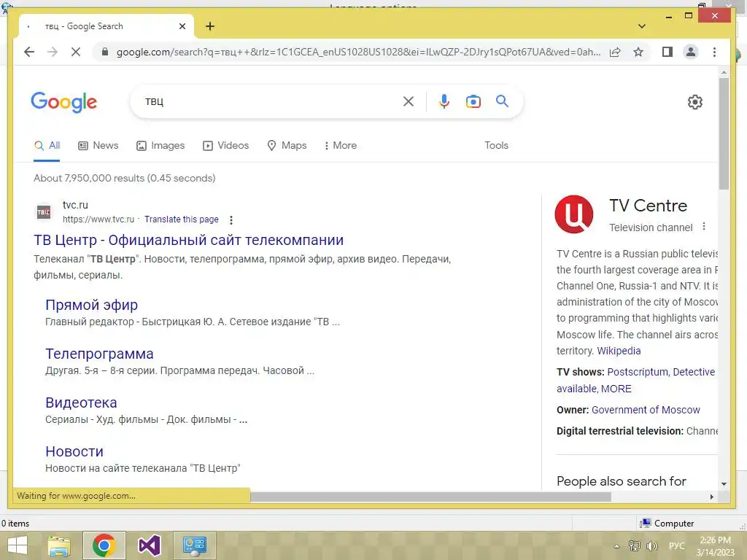Open the Новости sitelink

[x=74, y=451]
